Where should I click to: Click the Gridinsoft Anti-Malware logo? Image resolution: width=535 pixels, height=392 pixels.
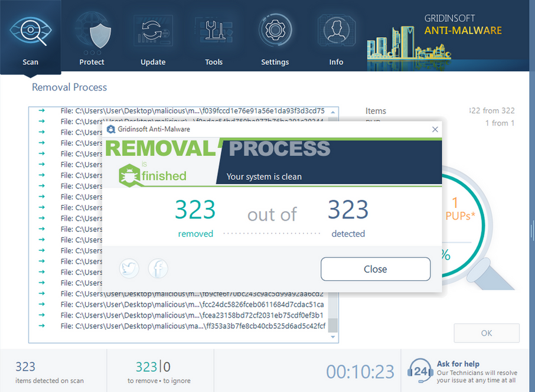pyautogui.click(x=462, y=25)
